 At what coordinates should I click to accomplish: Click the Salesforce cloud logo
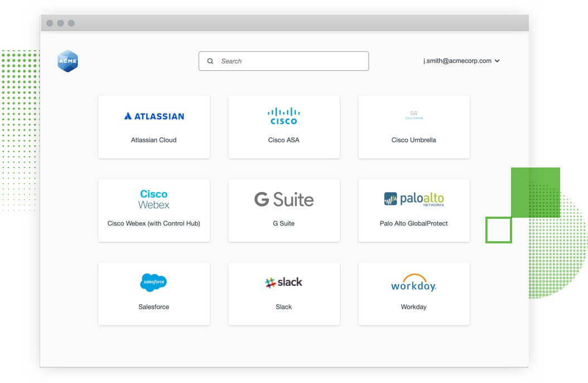pyautogui.click(x=153, y=283)
